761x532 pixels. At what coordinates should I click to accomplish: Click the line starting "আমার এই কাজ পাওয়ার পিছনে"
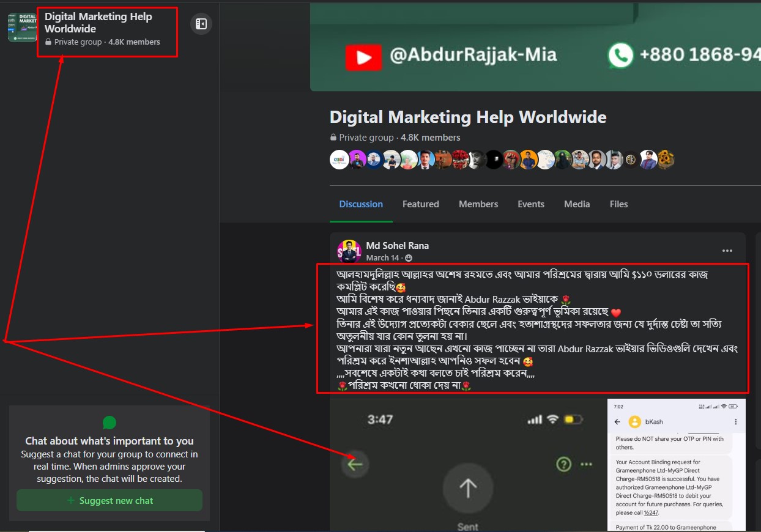point(479,311)
